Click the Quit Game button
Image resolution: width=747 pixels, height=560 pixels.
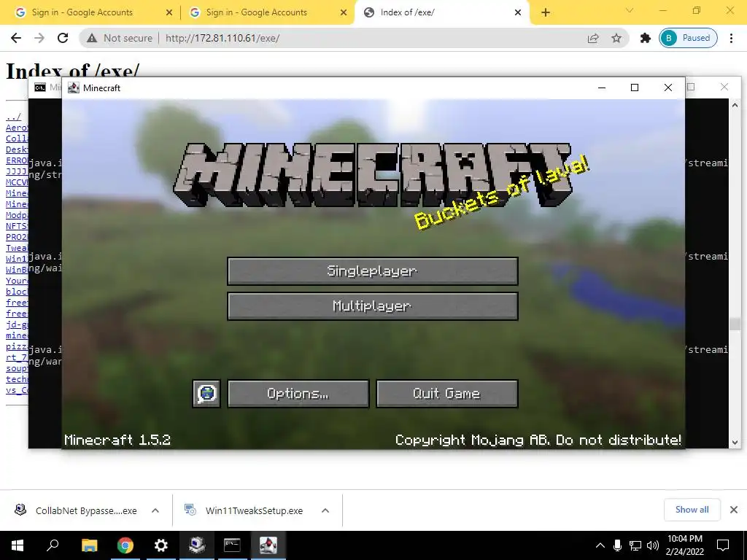pyautogui.click(x=447, y=393)
